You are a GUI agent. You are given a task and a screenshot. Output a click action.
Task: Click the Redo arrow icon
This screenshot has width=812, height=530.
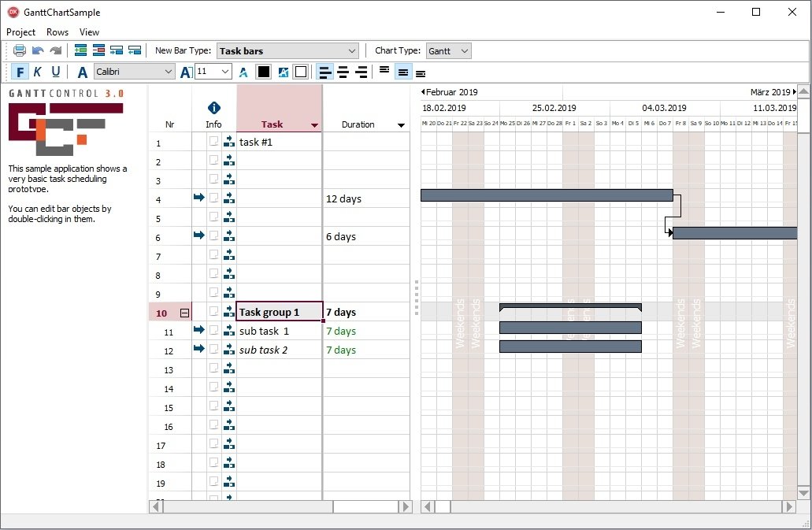[x=55, y=50]
